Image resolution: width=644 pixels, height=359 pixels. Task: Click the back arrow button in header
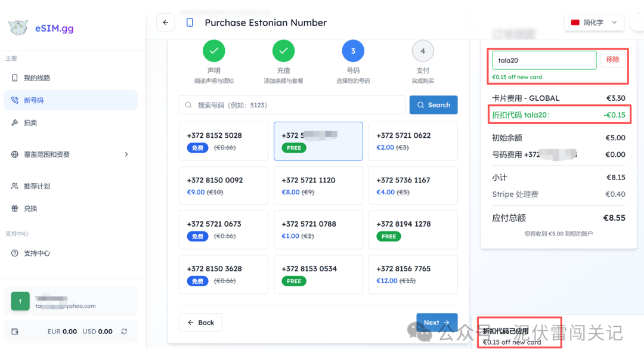(166, 23)
